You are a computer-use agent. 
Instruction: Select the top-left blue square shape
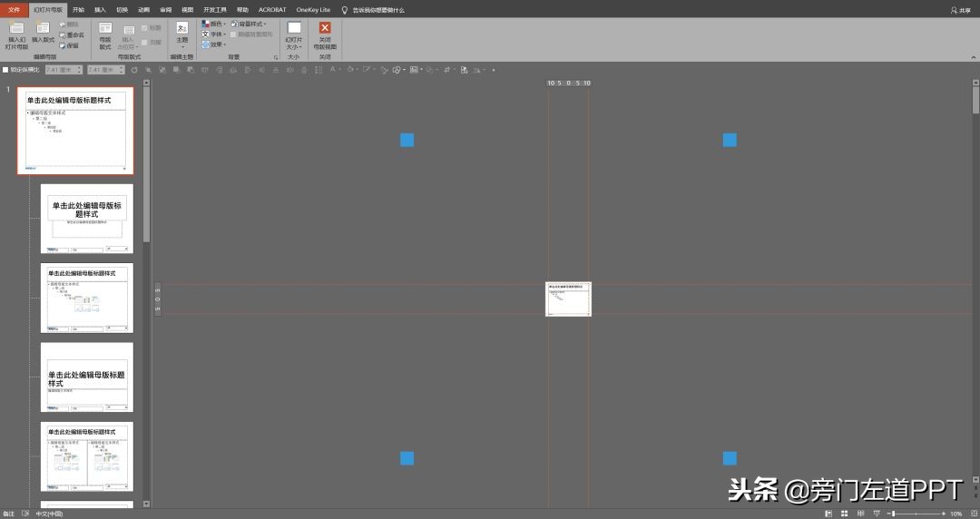pyautogui.click(x=407, y=140)
